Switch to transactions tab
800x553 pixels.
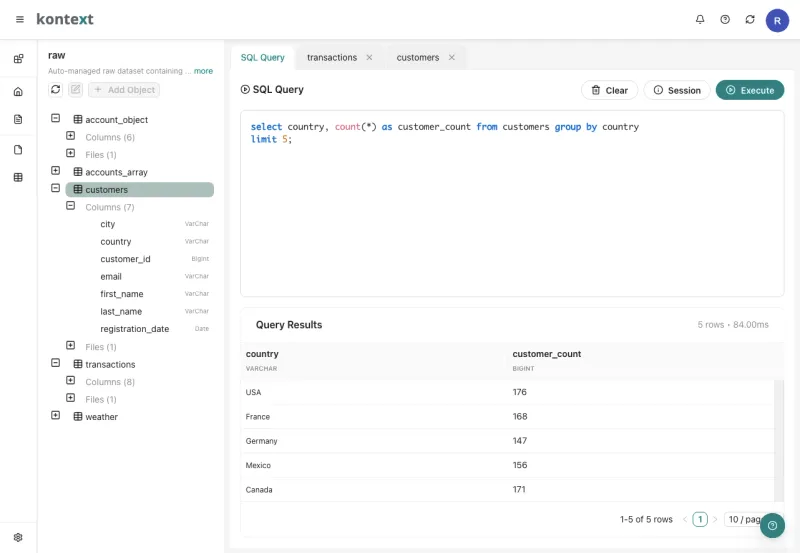[x=332, y=58]
